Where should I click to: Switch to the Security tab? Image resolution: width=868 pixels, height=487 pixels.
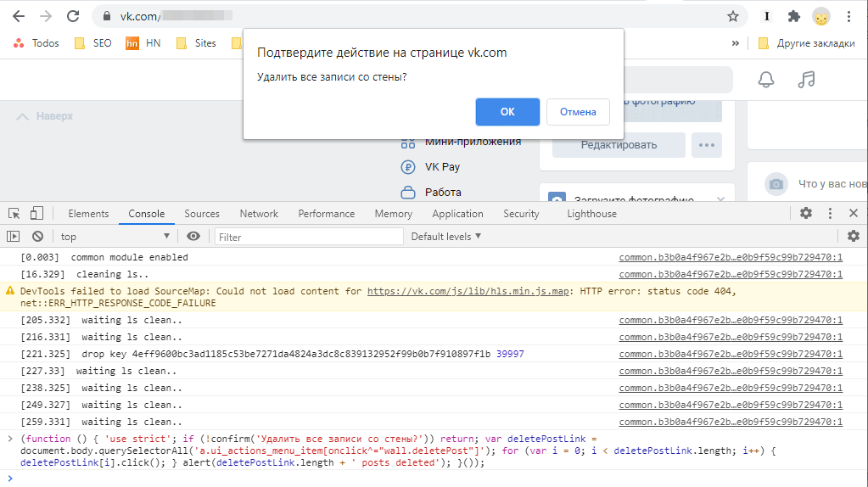click(x=521, y=214)
